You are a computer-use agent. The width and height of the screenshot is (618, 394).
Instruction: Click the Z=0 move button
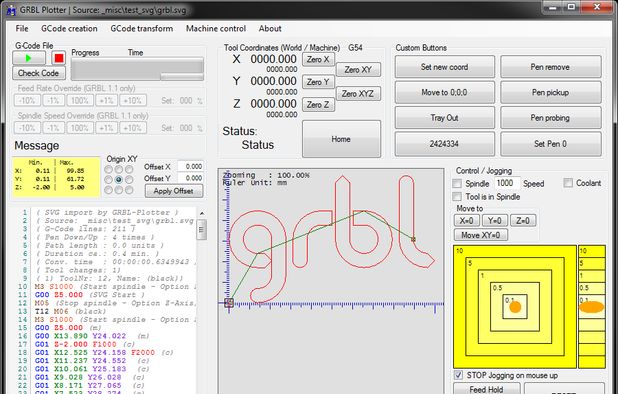(523, 221)
